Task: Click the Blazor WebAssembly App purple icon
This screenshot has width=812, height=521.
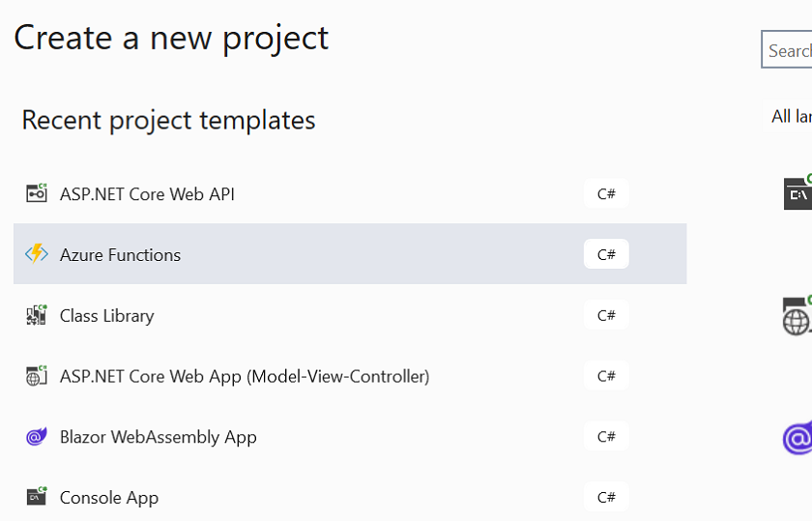Action: (37, 437)
